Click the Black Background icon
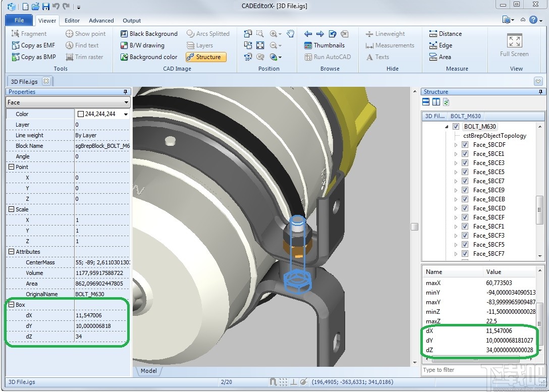549x392 pixels. (124, 34)
